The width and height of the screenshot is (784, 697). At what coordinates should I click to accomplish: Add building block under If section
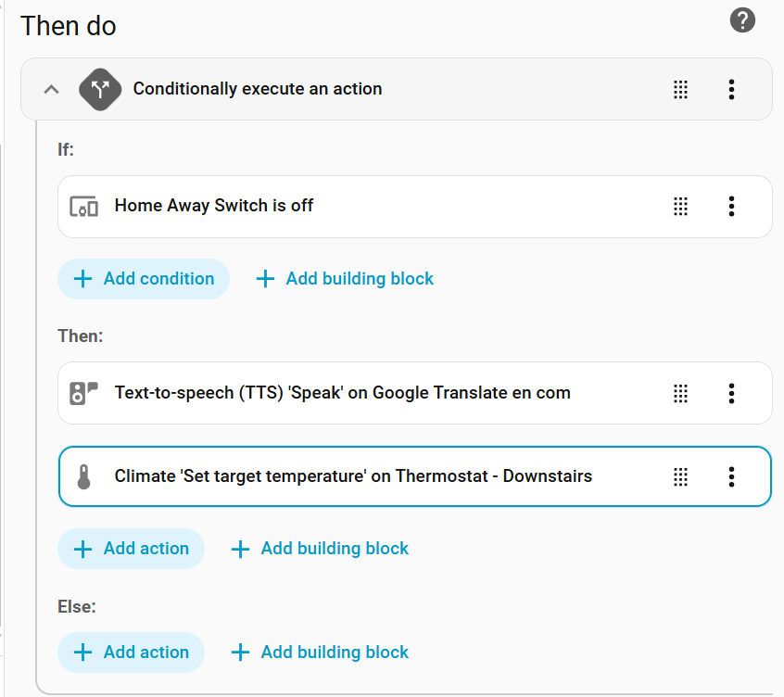[345, 279]
